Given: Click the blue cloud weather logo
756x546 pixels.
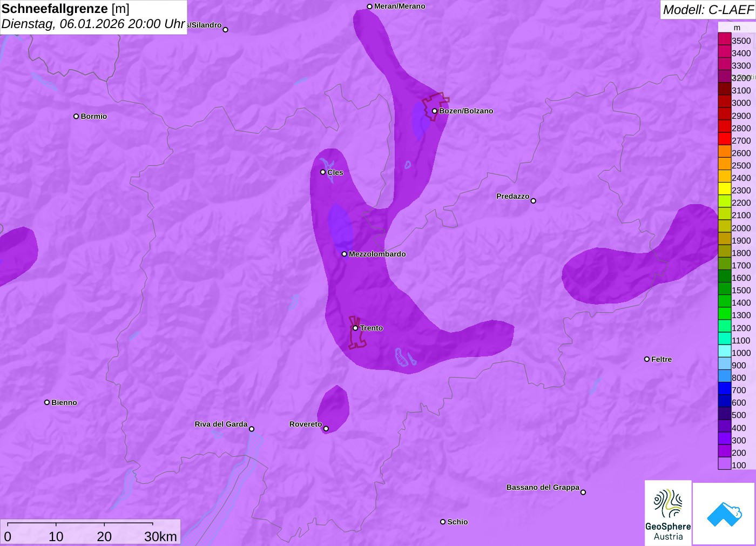Looking at the screenshot, I should coord(724,514).
